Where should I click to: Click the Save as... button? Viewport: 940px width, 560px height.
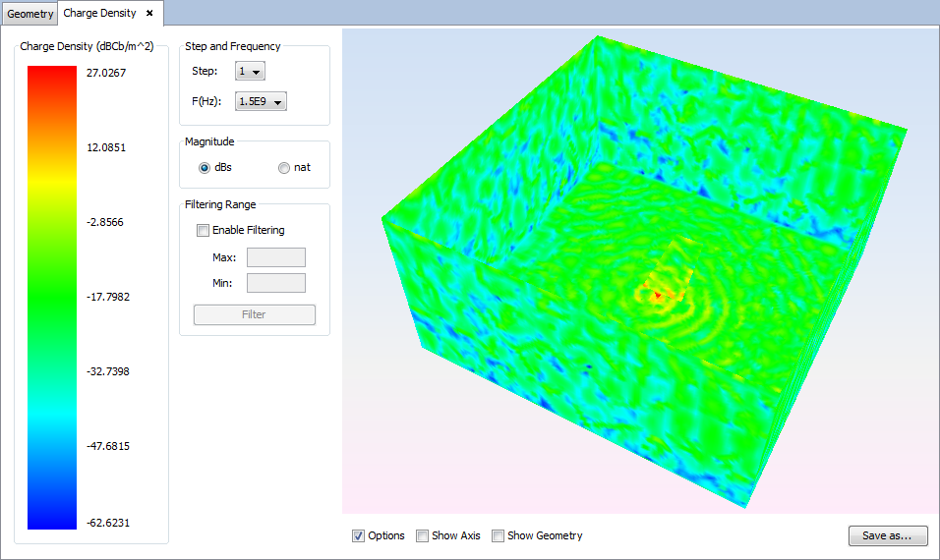(887, 535)
